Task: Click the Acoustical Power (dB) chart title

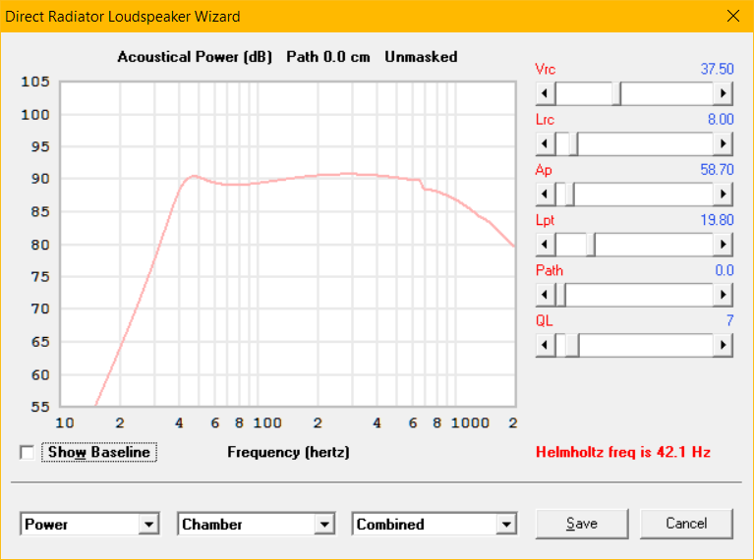Action: point(195,57)
